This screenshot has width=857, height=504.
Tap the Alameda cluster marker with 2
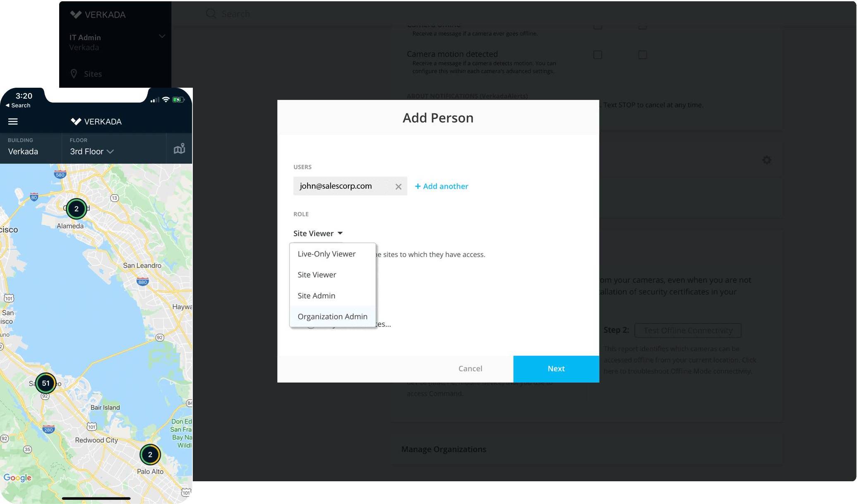click(x=76, y=209)
